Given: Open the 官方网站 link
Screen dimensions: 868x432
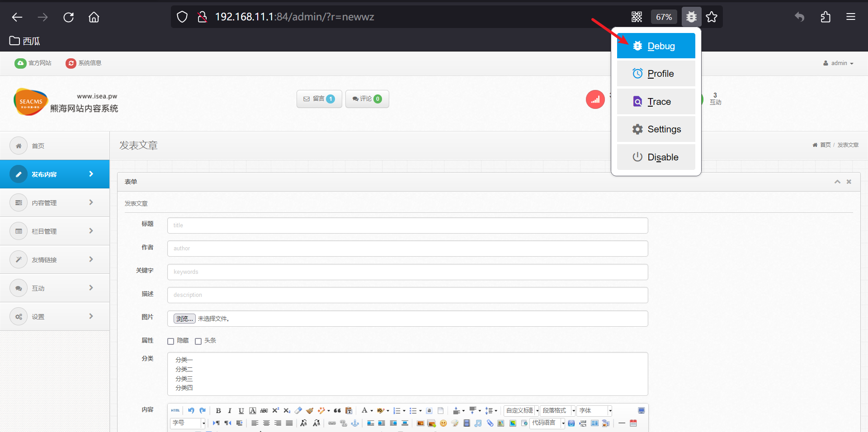Looking at the screenshot, I should (x=33, y=63).
